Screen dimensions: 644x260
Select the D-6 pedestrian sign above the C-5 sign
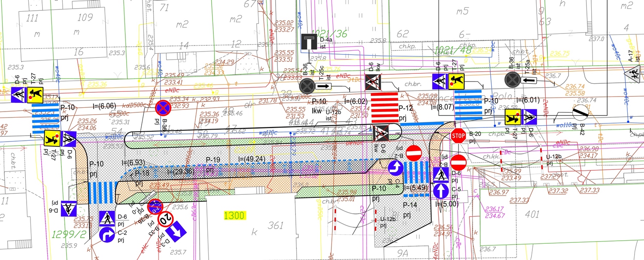coord(440,175)
